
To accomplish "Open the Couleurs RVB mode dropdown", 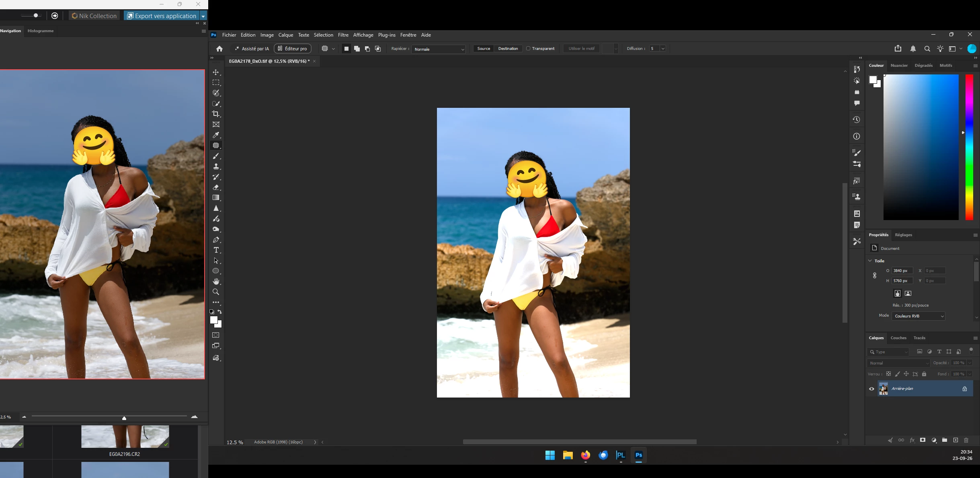I will pos(918,316).
